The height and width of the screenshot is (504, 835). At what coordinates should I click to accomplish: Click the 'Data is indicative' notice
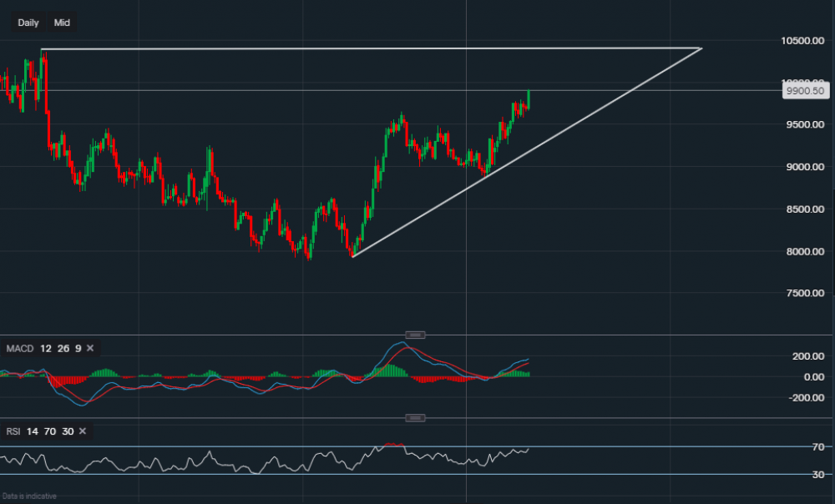point(30,496)
